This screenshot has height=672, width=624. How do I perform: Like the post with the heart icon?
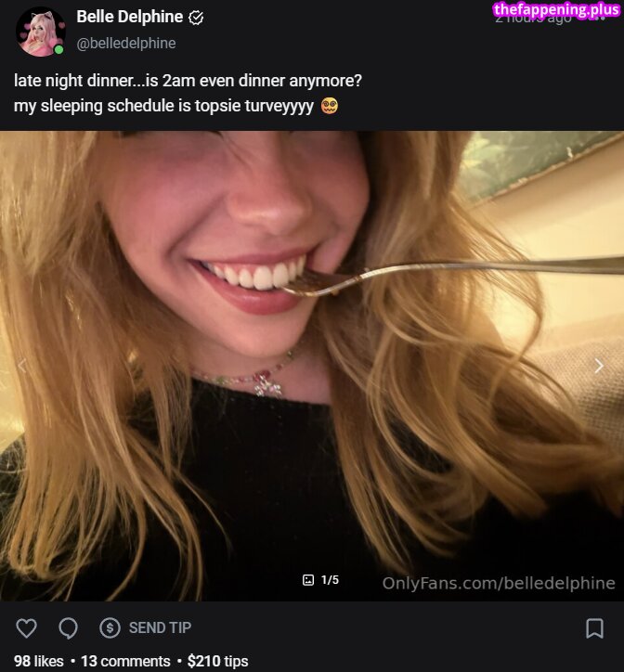[x=26, y=628]
